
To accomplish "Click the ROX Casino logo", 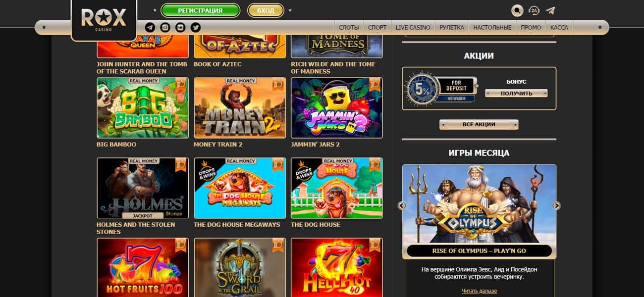I will [104, 19].
